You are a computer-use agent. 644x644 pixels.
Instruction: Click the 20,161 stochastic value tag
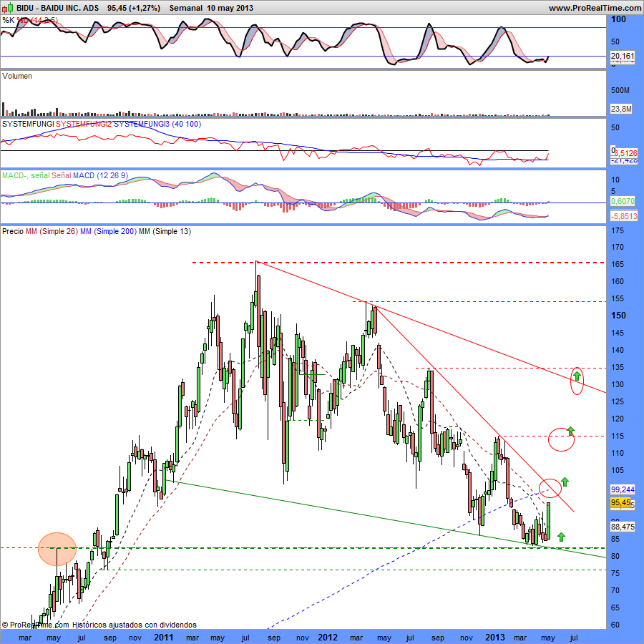point(623,56)
